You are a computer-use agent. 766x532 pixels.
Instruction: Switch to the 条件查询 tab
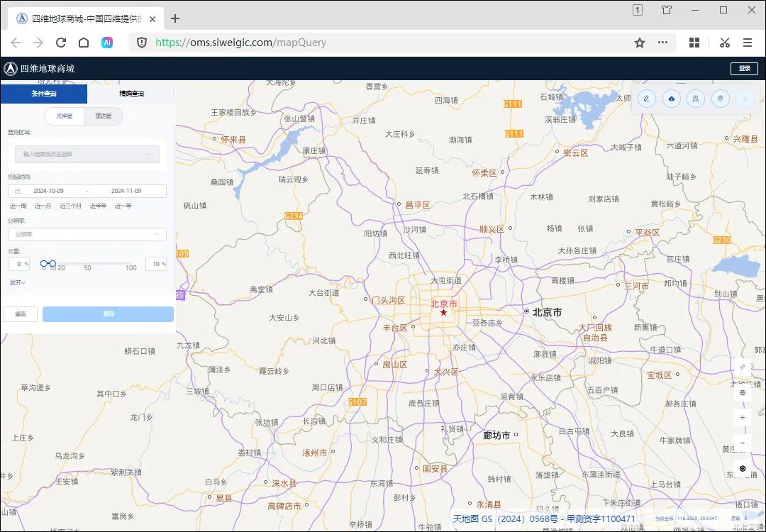(44, 94)
